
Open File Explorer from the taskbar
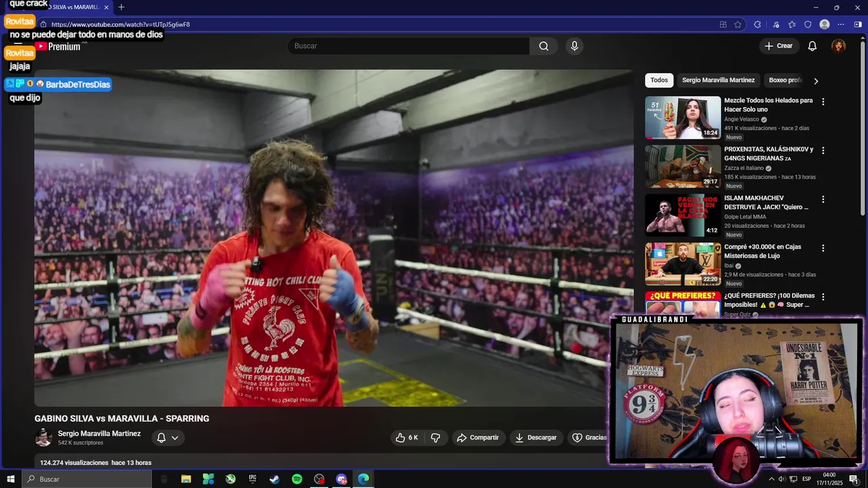(x=186, y=479)
